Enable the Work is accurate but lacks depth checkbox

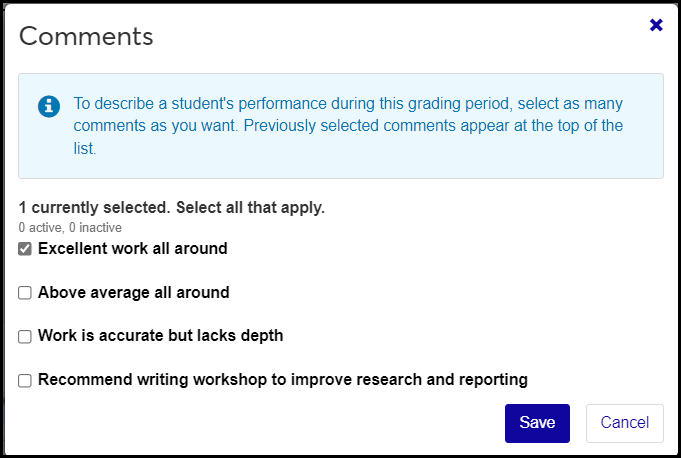[x=25, y=337]
